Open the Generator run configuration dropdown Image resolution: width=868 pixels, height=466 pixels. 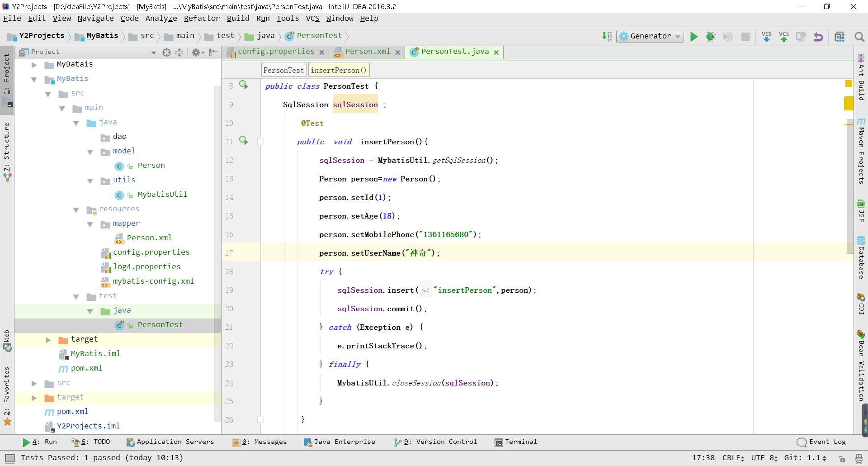point(650,36)
